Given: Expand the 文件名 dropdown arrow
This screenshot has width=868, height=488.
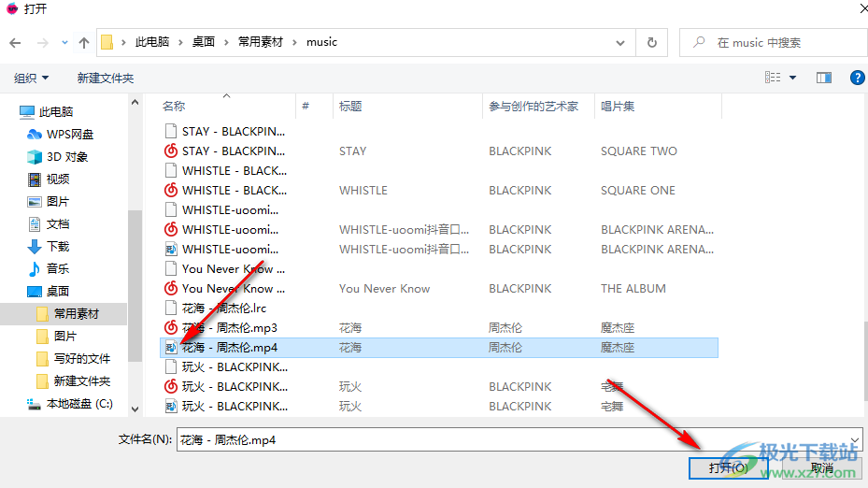Looking at the screenshot, I should pos(855,439).
